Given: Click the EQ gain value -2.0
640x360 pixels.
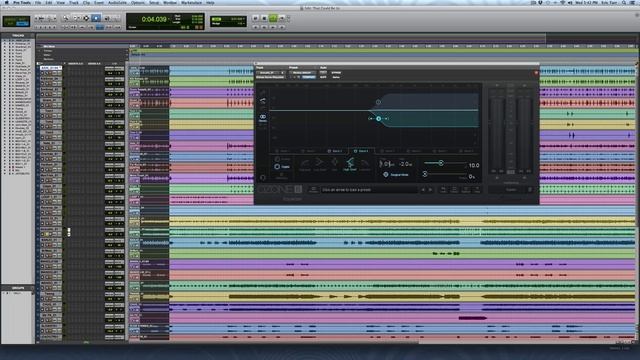Looking at the screenshot, I should (x=405, y=164).
